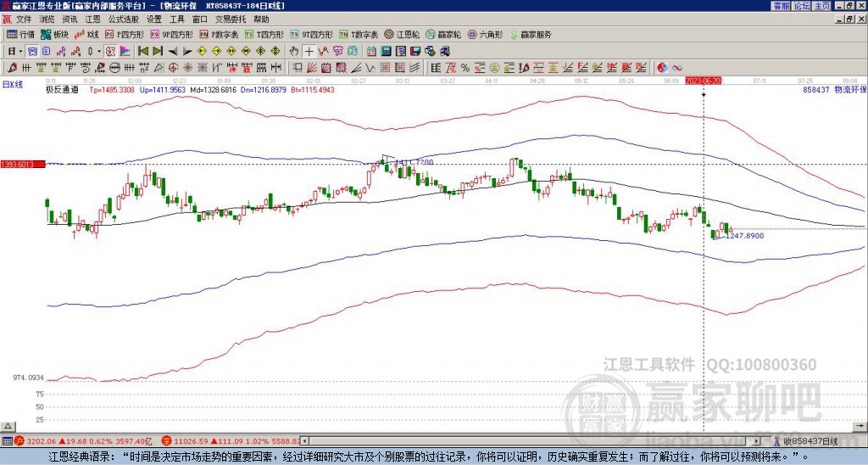This screenshot has width=868, height=465.
Task: Jump to last bar with green skip-forward arrow
Action: pyautogui.click(x=158, y=52)
